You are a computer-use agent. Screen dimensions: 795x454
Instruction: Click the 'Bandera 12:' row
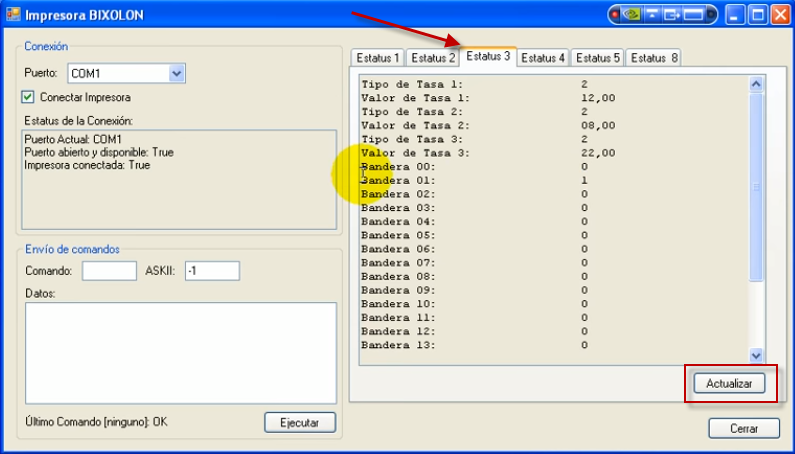tap(475, 331)
